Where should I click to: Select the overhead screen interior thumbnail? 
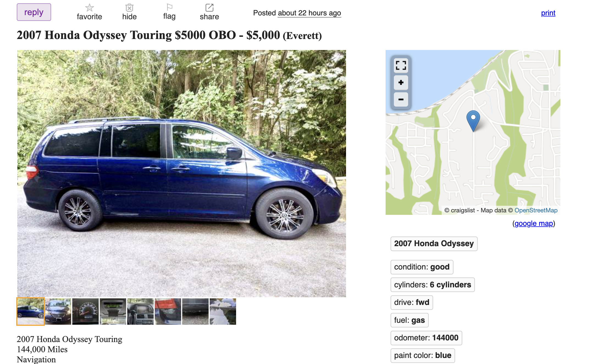pos(113,312)
